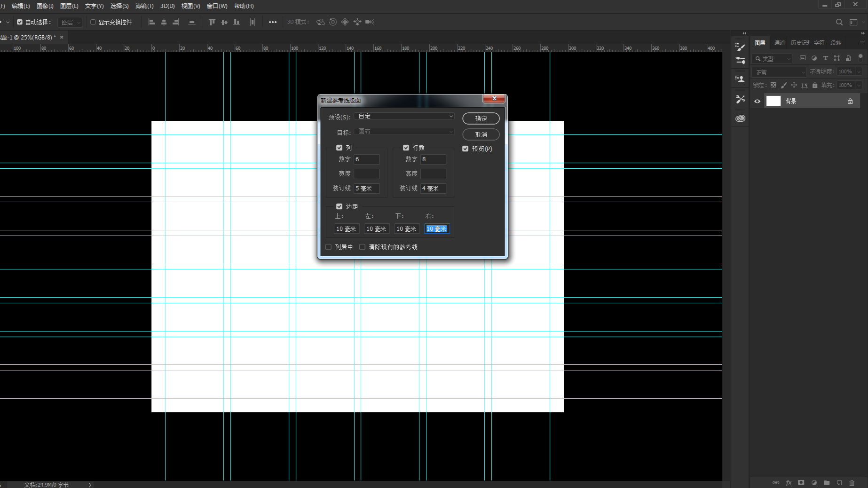This screenshot has height=488, width=868.
Task: Filter layers by type layer icon
Action: point(825,58)
